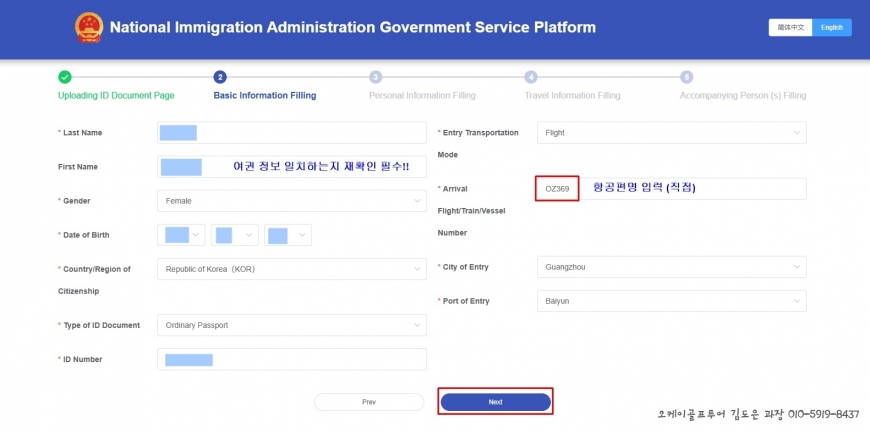Click step 5 circle for Accompanying Persons
The width and height of the screenshot is (870, 433).
coord(686,77)
